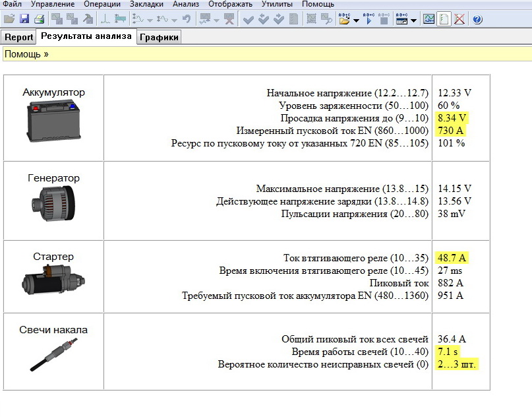Image resolution: width=532 pixels, height=417 pixels.
Task: Click the open file folder icon
Action: [9, 19]
